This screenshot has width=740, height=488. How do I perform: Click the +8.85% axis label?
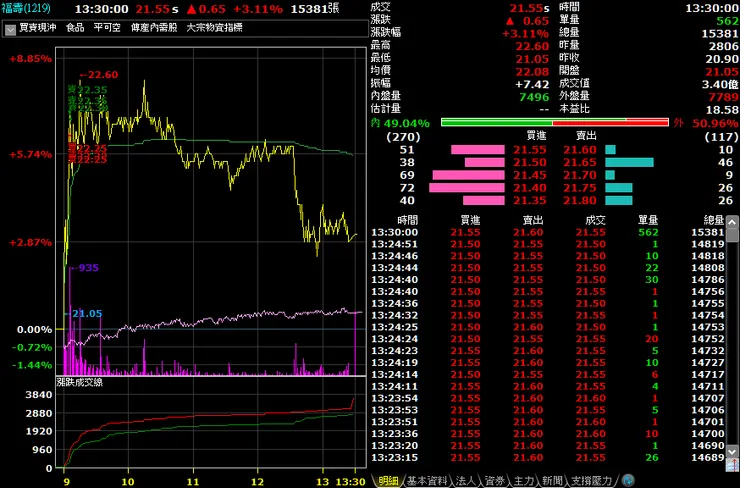[30, 59]
